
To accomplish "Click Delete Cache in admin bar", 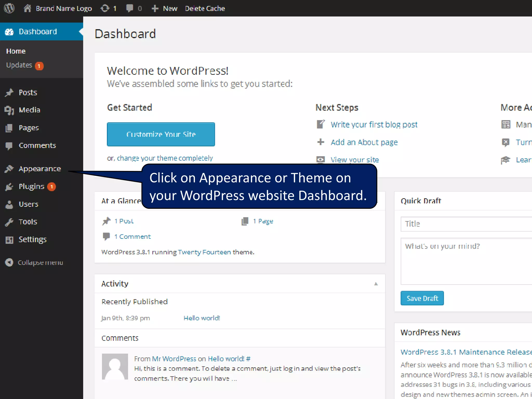I will 205,9.
